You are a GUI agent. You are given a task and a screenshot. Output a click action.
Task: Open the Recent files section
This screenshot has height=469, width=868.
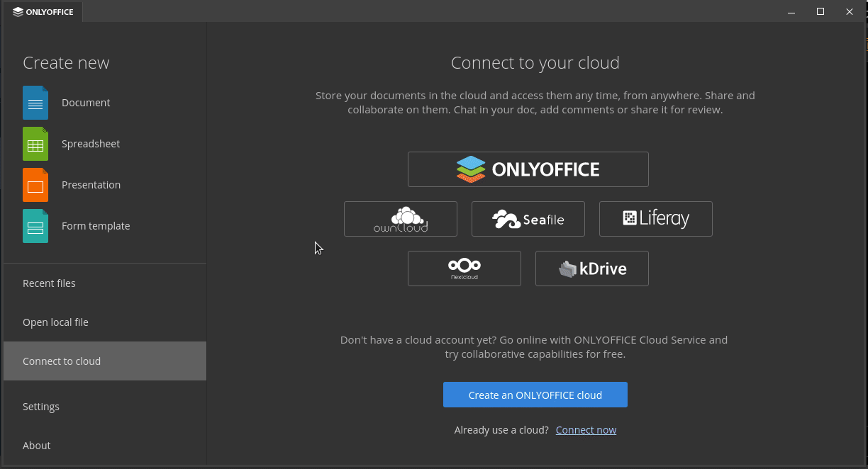pyautogui.click(x=49, y=283)
